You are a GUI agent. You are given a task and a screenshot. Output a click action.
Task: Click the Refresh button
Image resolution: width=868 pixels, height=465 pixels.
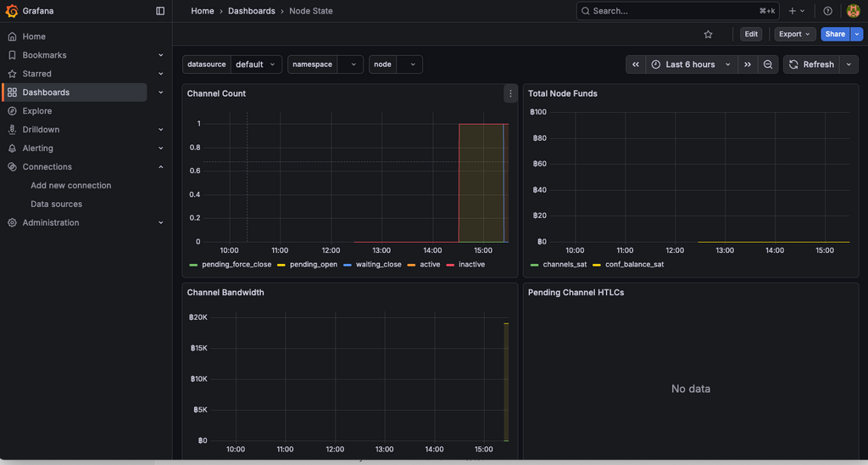coord(811,64)
